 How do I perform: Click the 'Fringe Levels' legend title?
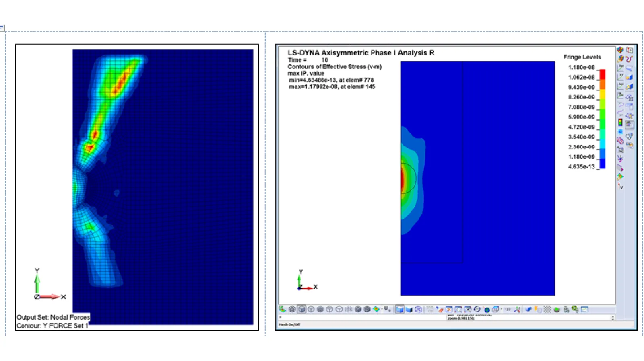coord(582,57)
